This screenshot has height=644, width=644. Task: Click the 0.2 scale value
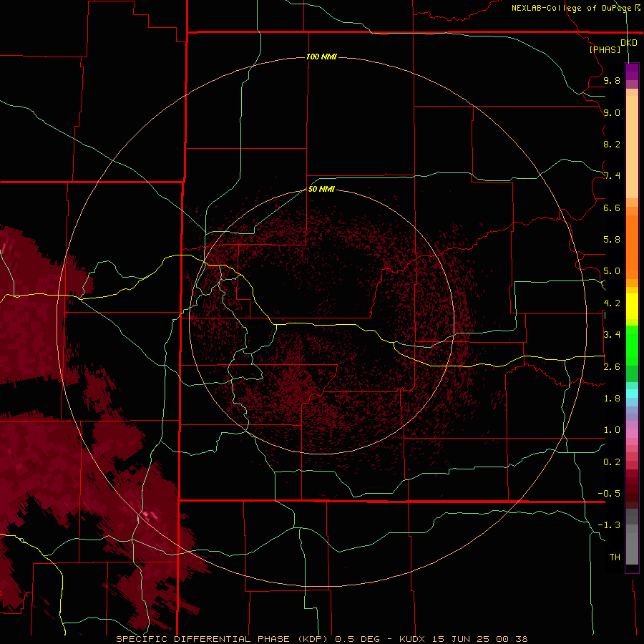(x=612, y=462)
